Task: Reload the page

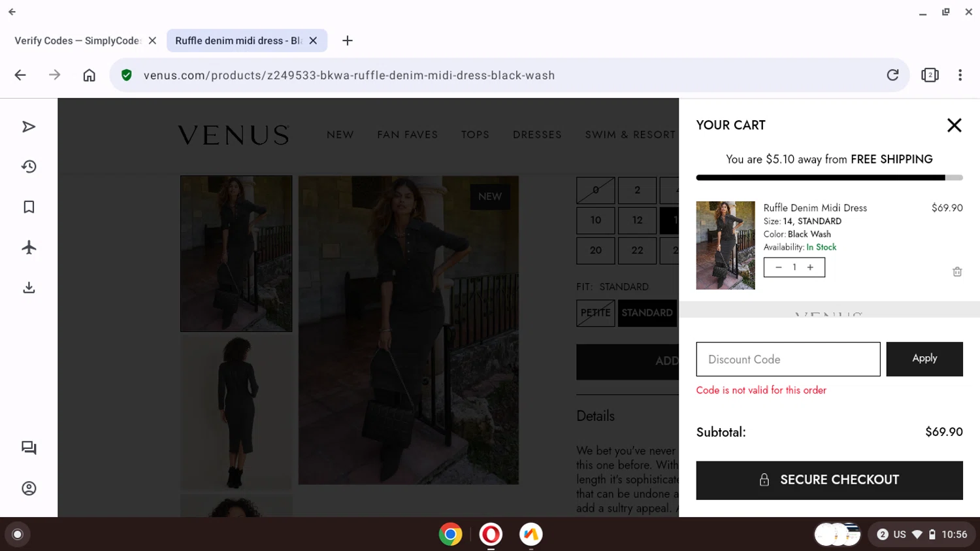Action: click(892, 75)
